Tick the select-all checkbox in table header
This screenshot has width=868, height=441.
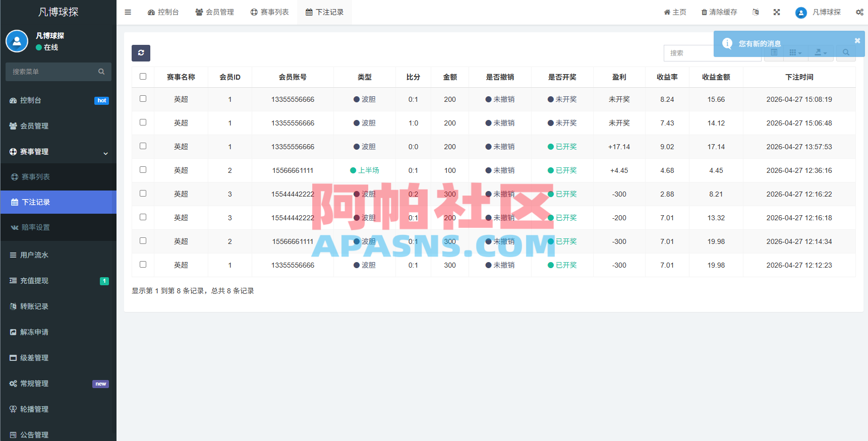point(143,77)
